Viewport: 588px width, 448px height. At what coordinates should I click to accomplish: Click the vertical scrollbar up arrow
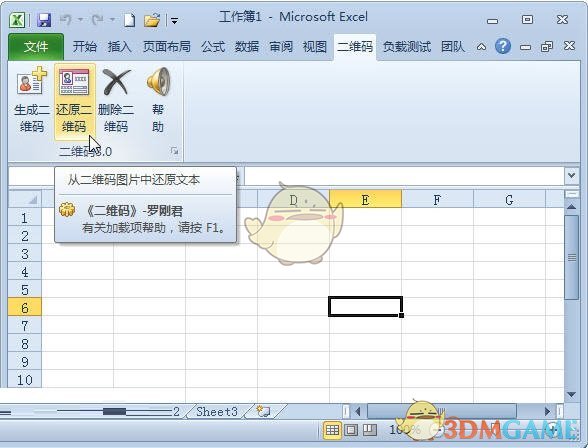point(572,207)
